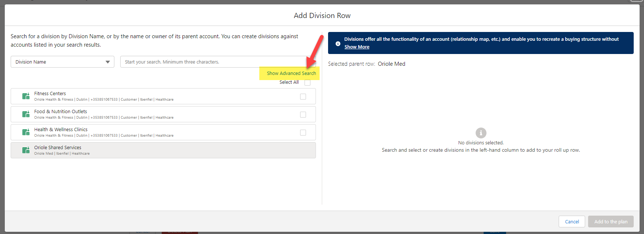Screen dimensions: 644x234
Task: Click the info icon above 'No divisions selected'
Action: coord(481,133)
